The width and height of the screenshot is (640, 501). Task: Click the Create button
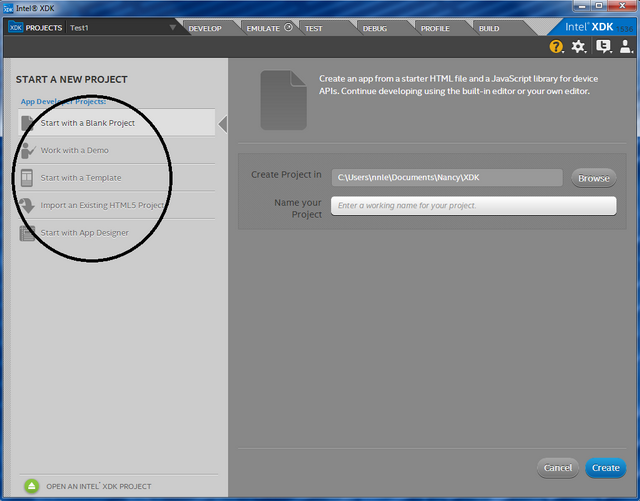pyautogui.click(x=606, y=468)
